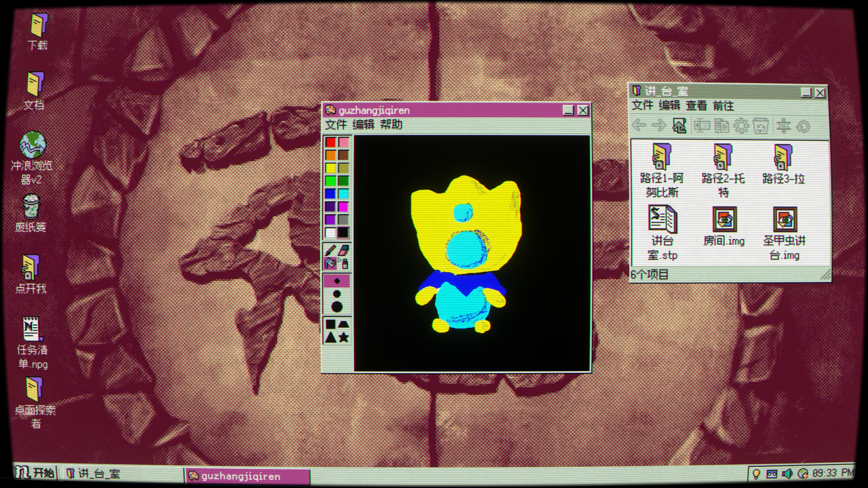Select the pencil drawing tool
The height and width of the screenshot is (488, 868).
330,250
